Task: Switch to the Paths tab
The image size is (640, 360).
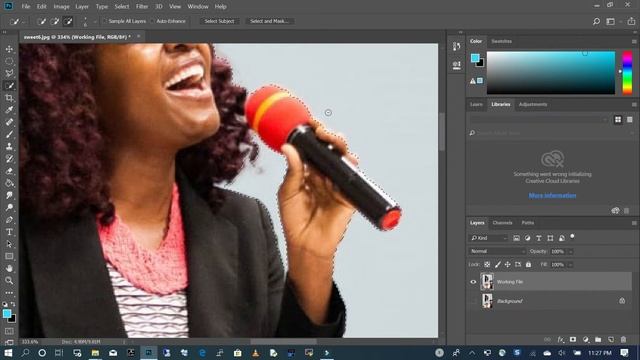Action: (528, 223)
